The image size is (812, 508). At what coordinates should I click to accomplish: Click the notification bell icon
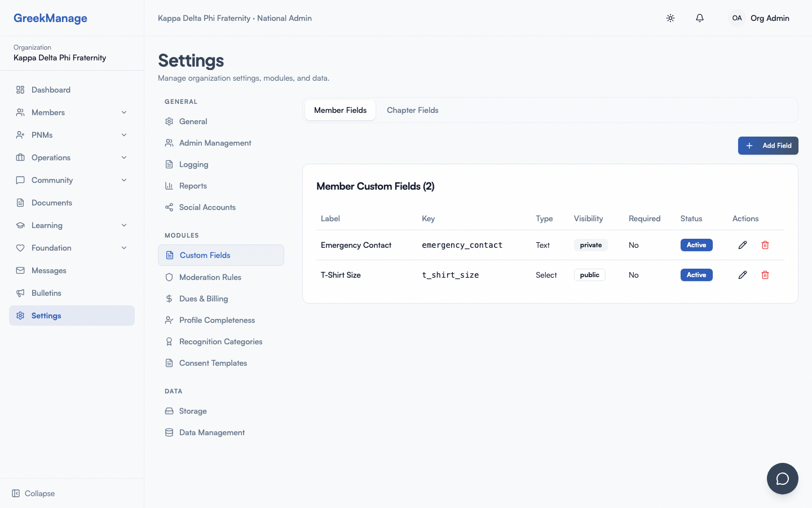tap(700, 18)
